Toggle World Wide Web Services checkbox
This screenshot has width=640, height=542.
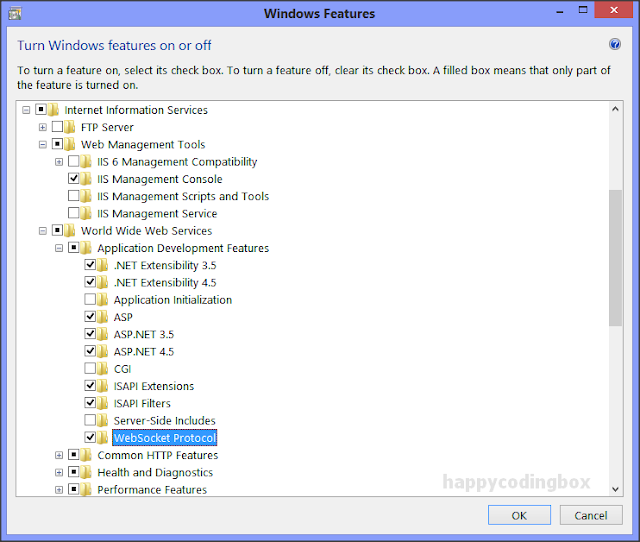[x=57, y=230]
